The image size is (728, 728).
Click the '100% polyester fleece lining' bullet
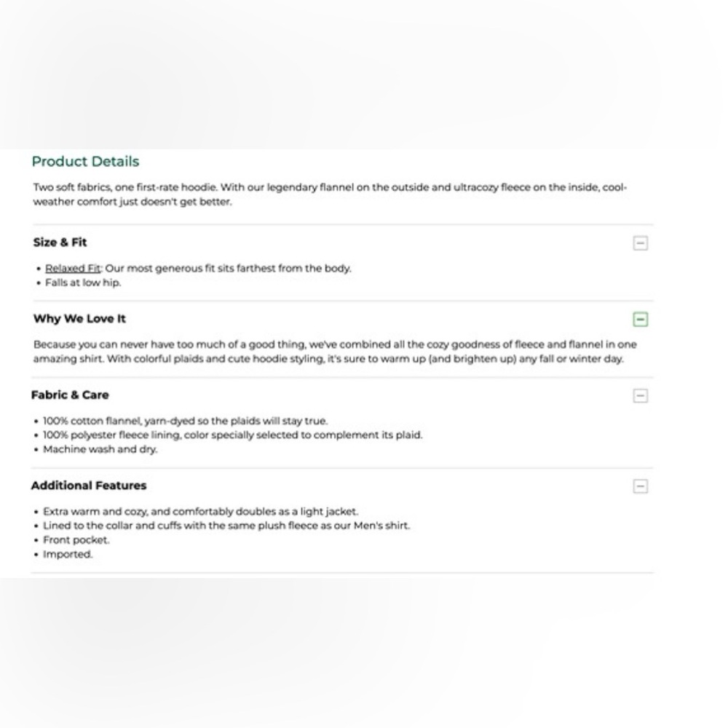232,435
